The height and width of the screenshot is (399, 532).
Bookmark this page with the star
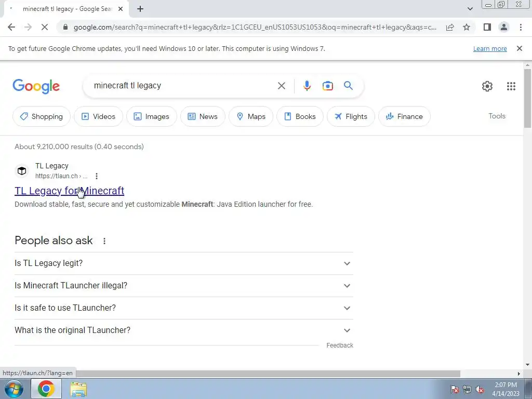click(x=467, y=27)
